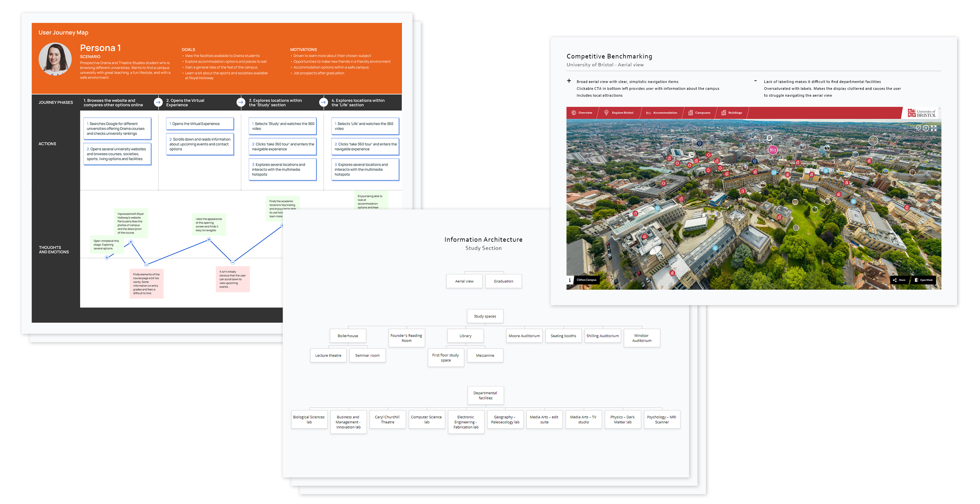Image resolution: width=980 pixels, height=504 pixels.
Task: Open the Campuses tab
Action: pyautogui.click(x=699, y=113)
